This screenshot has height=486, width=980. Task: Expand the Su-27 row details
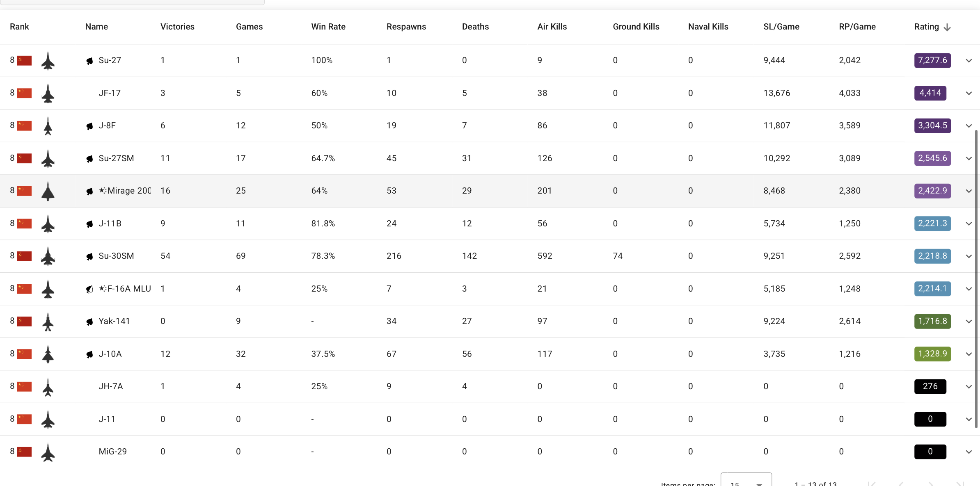pyautogui.click(x=969, y=61)
